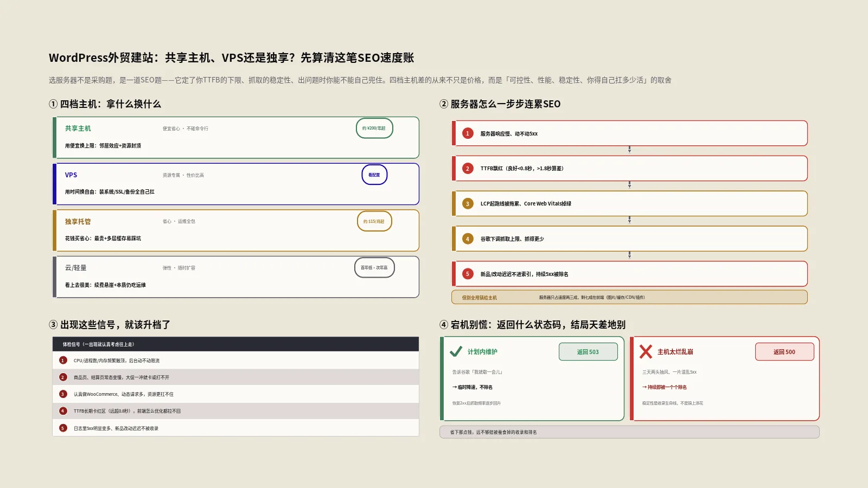The height and width of the screenshot is (488, 868).
Task: Click the heading ② 服务器怎么一步步连累SEO
Action: (x=500, y=104)
